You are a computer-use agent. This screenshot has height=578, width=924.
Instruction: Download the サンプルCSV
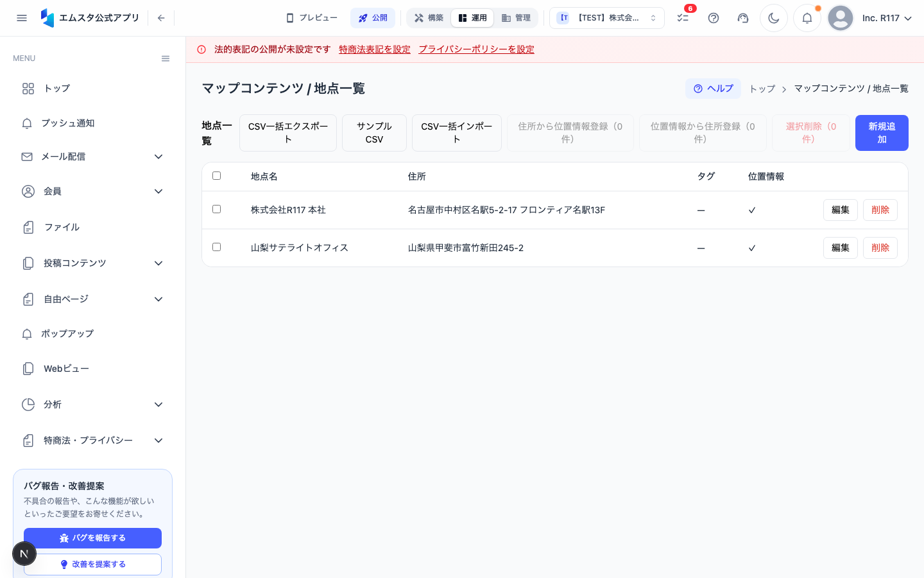374,133
